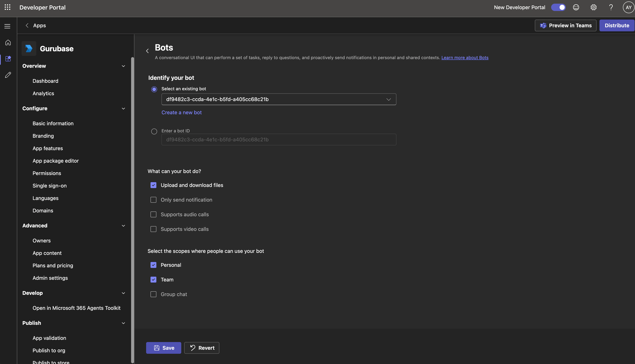This screenshot has width=635, height=364.
Task: Open settings gear icon
Action: (x=593, y=7)
